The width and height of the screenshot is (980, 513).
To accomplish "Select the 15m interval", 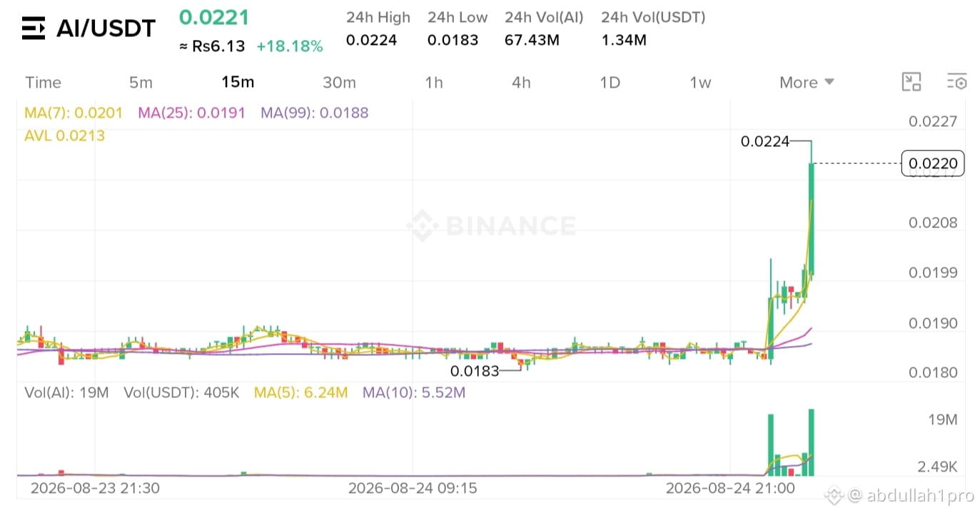I will (238, 82).
